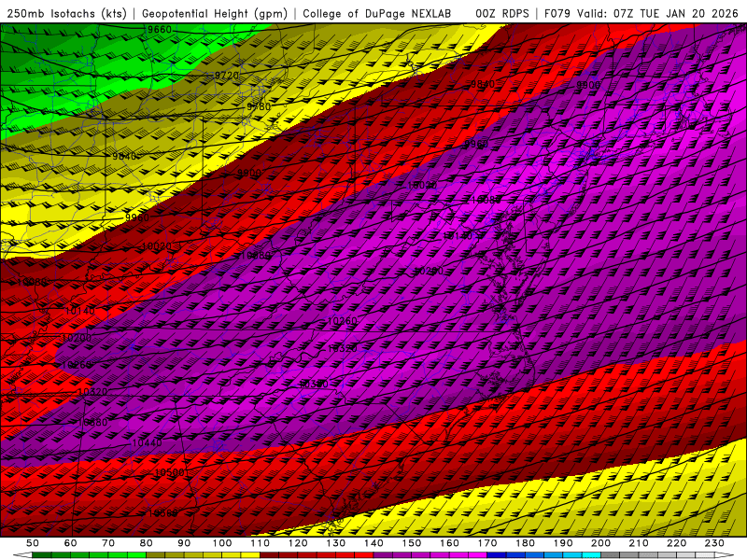This screenshot has height=560, width=747.
Task: Click the 140 value on the color scale
Action: pos(373,543)
